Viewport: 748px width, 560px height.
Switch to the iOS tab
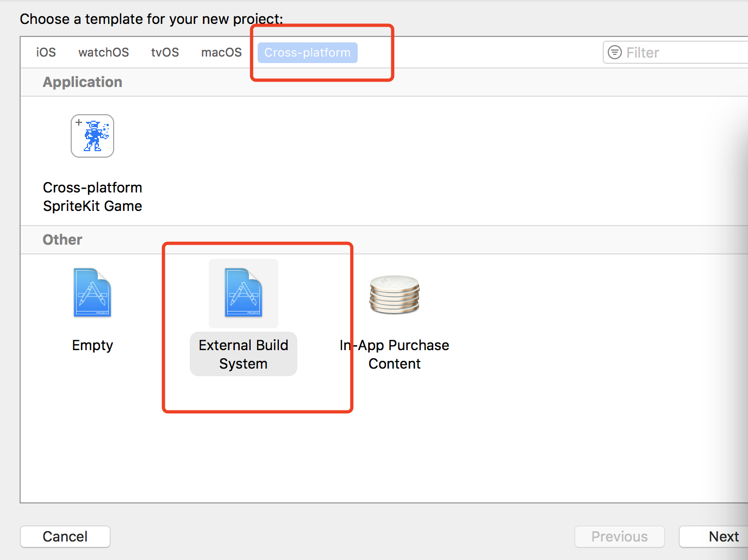click(x=46, y=52)
